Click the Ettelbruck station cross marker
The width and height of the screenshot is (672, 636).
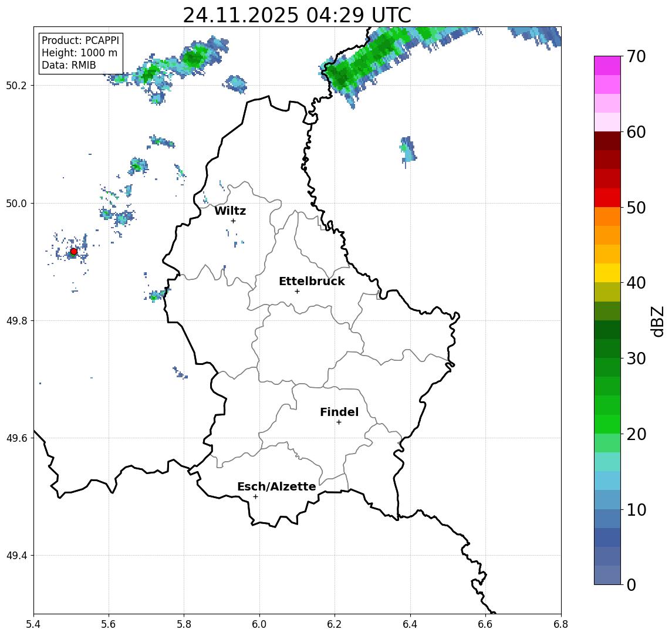[x=297, y=292]
